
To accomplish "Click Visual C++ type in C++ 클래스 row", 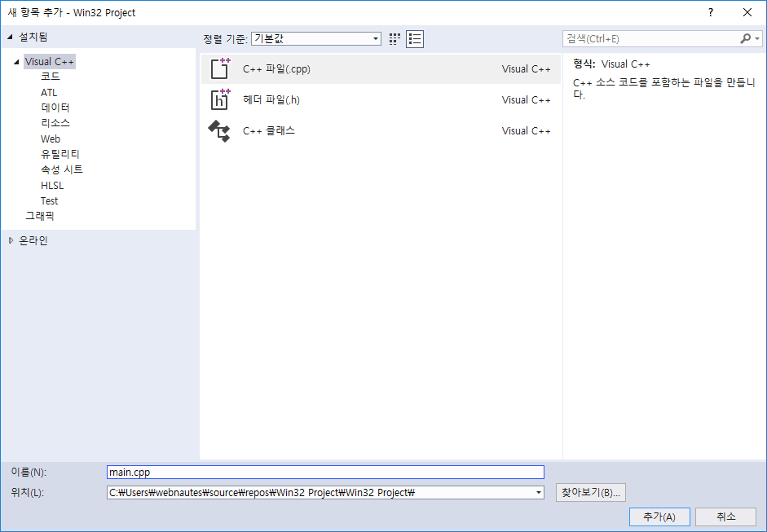I will coord(526,131).
